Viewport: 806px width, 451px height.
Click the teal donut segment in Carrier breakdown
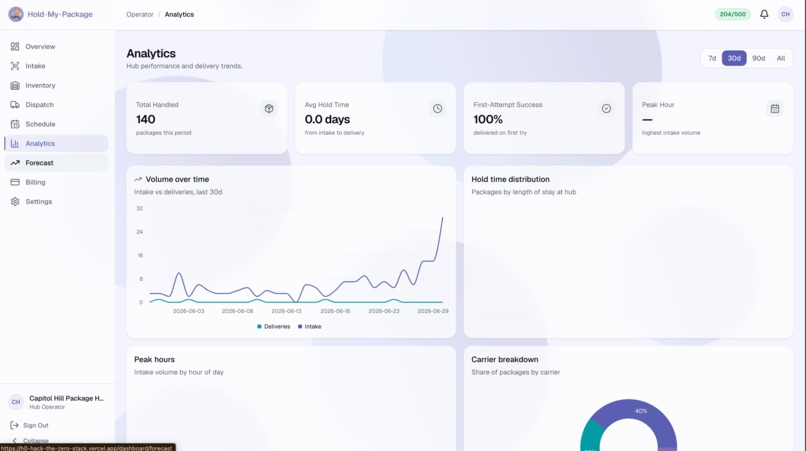591,436
